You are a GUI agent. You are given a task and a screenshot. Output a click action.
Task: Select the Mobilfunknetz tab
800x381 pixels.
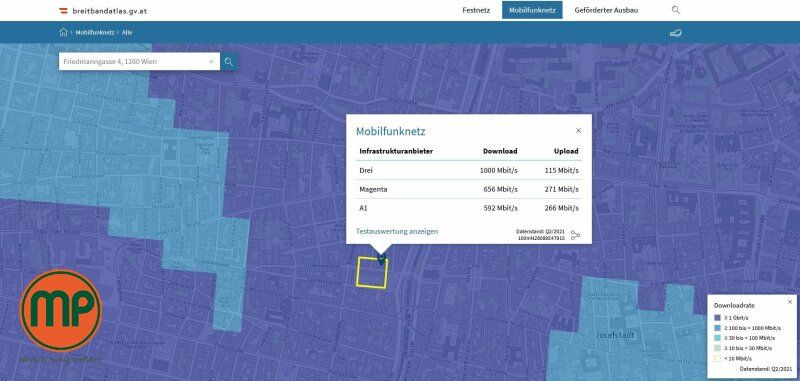[x=532, y=10]
